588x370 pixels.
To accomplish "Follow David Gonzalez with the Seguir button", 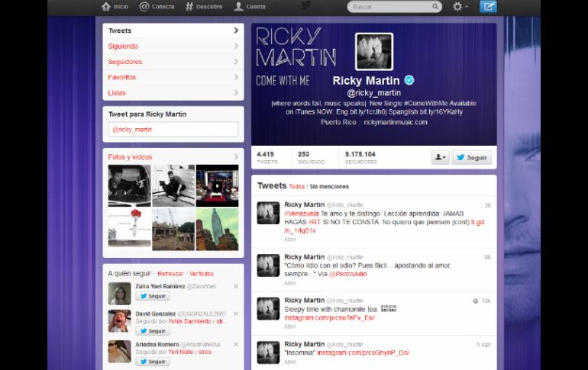I will coord(152,331).
